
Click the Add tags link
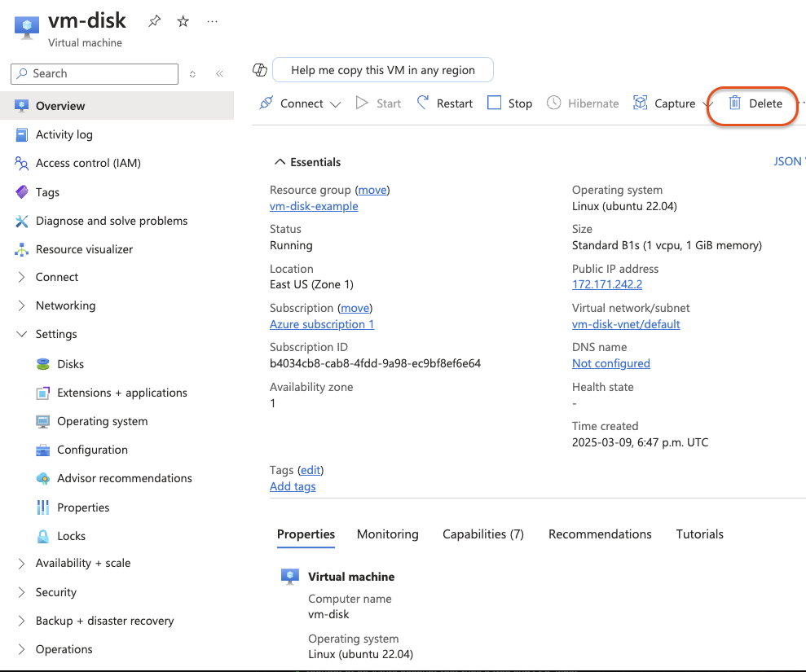[293, 486]
